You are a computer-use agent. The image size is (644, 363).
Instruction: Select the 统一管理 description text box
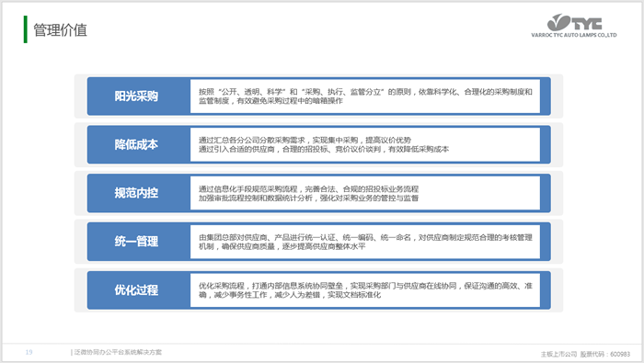365,241
